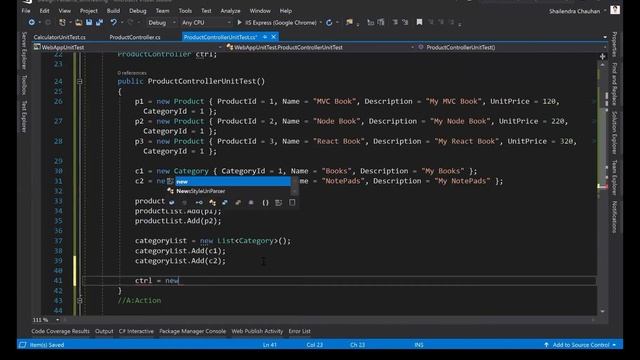This screenshot has height=360, width=640.
Task: Open the Toolbox side panel
Action: [x=24, y=84]
